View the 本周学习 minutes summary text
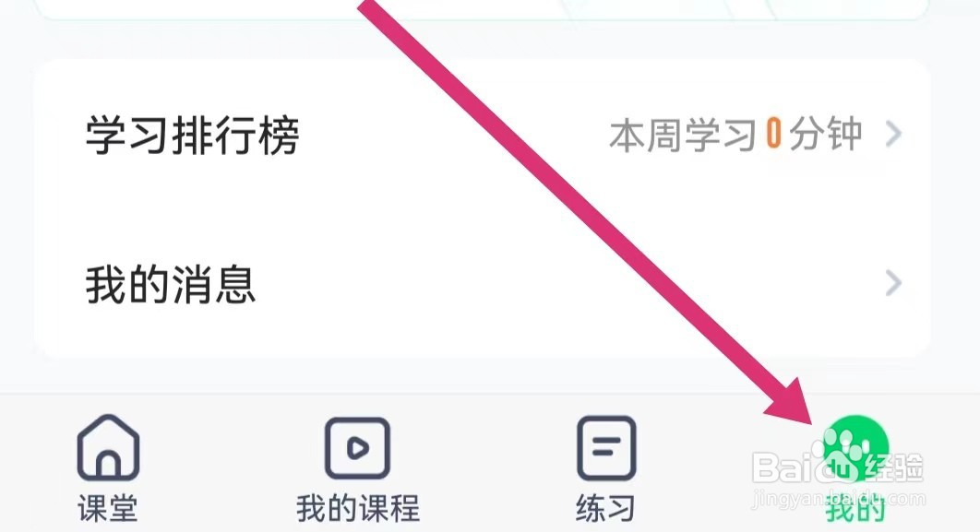980x532 pixels. pyautogui.click(x=735, y=135)
